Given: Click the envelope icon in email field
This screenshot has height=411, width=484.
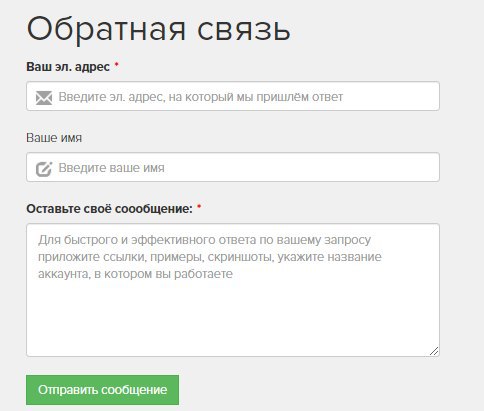Looking at the screenshot, I should (x=44, y=98).
